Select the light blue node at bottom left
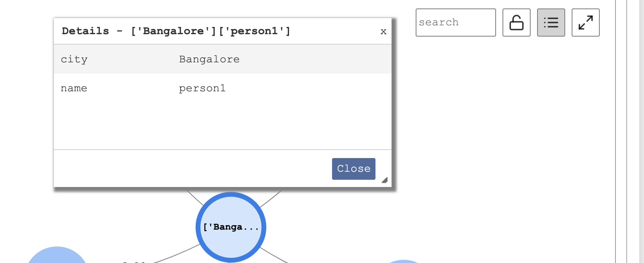 (x=57, y=255)
